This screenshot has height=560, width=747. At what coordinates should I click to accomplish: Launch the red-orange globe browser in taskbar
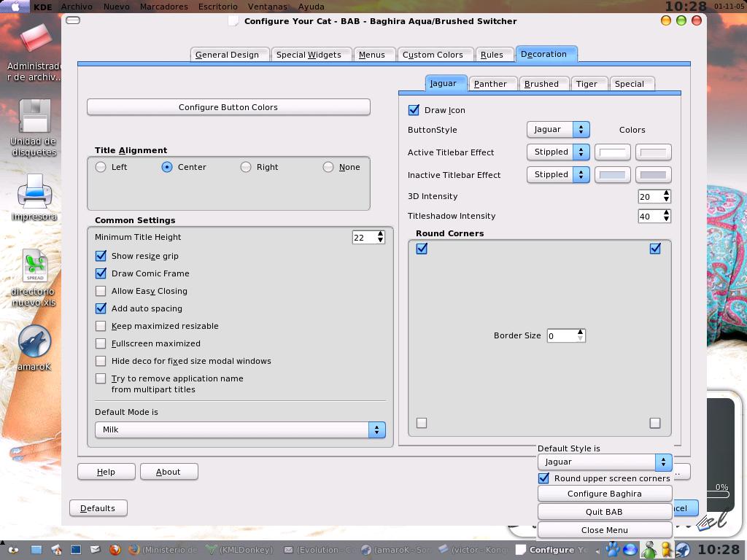[x=115, y=550]
